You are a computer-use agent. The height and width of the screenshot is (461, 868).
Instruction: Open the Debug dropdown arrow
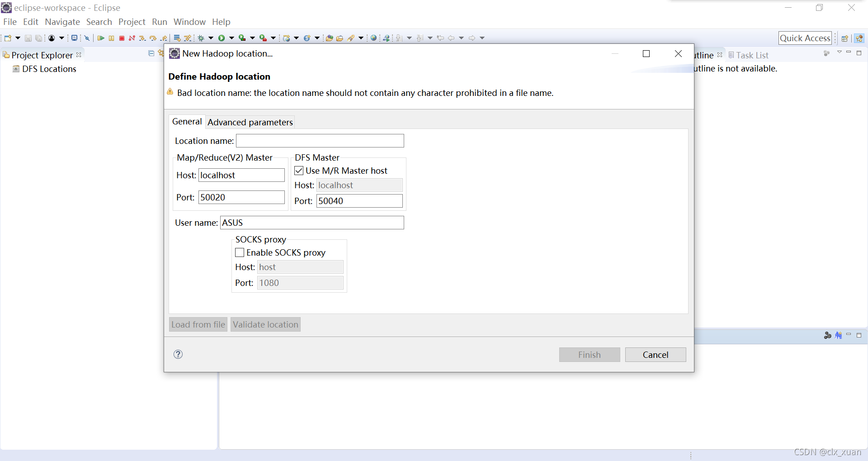pyautogui.click(x=211, y=38)
